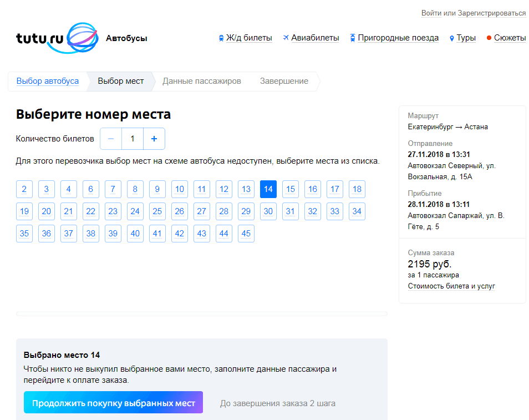Choose the last seat 45

point(246,234)
